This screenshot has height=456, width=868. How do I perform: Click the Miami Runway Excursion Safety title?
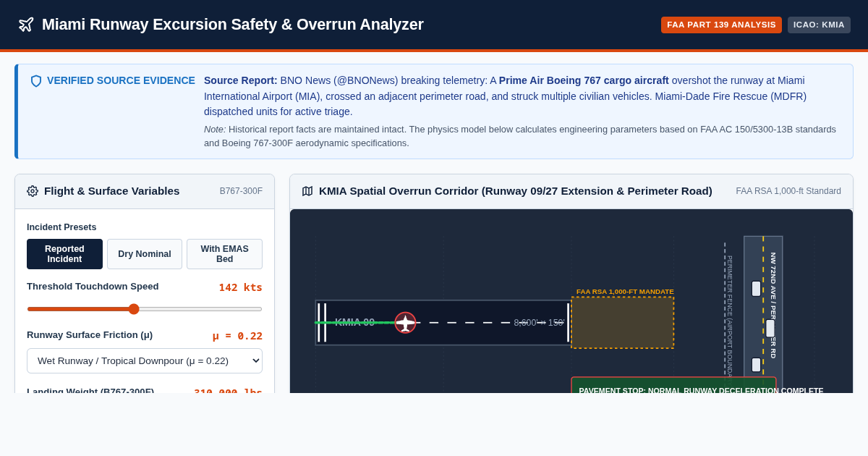(x=233, y=25)
